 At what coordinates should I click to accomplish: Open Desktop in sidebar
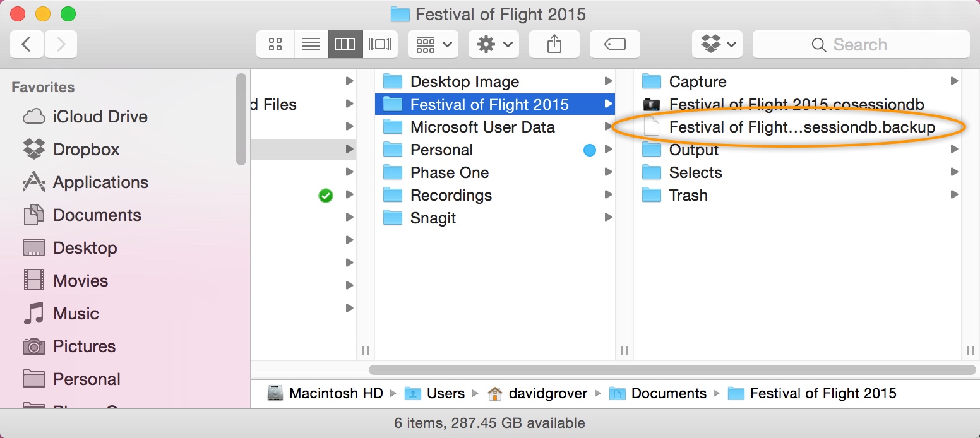pyautogui.click(x=69, y=248)
